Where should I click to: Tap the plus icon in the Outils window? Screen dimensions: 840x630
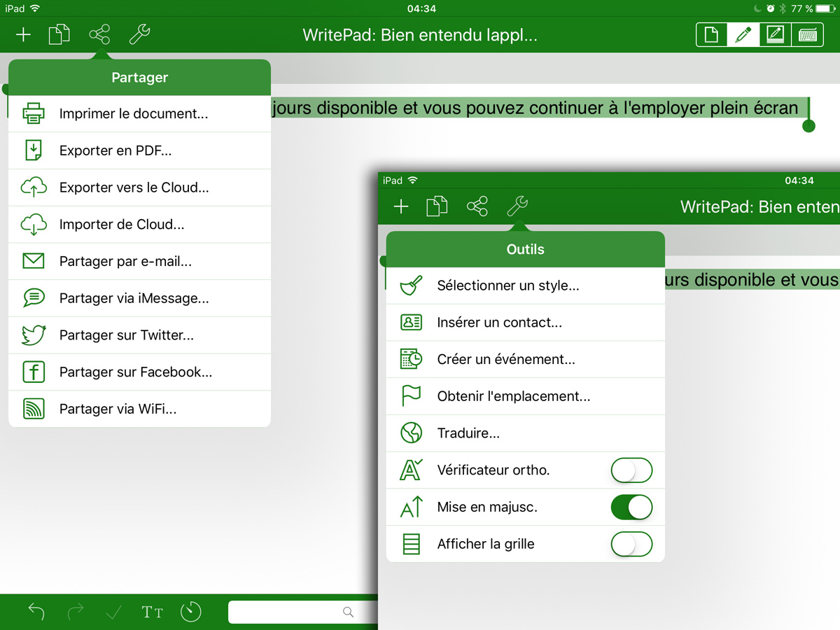click(x=401, y=206)
